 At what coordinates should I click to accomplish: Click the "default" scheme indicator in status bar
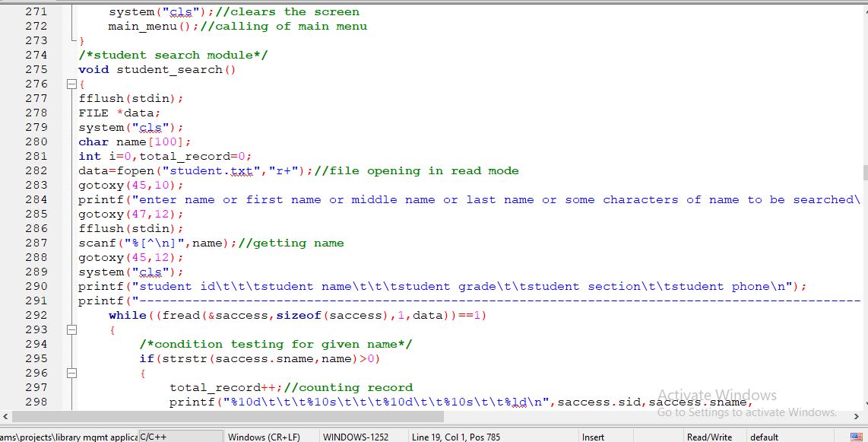(765, 437)
